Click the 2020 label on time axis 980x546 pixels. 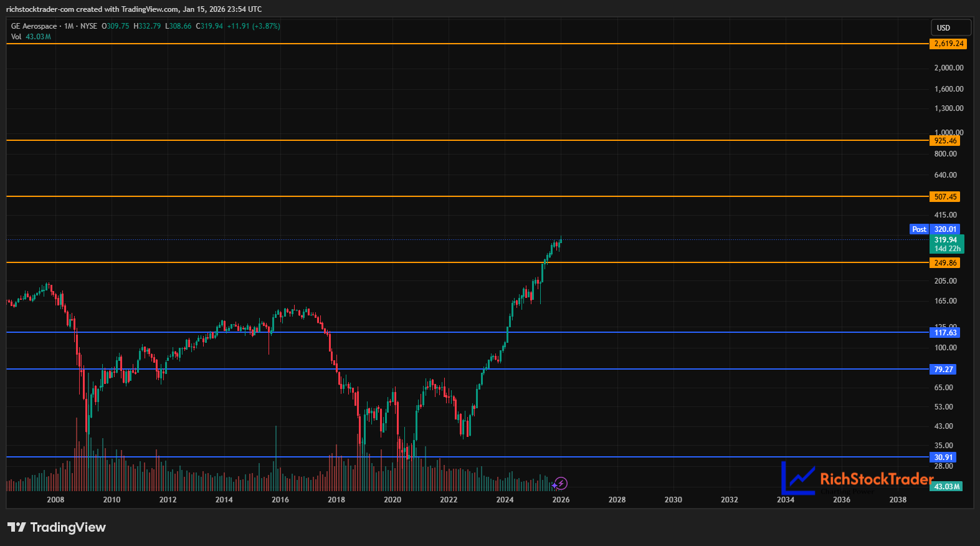click(x=392, y=500)
